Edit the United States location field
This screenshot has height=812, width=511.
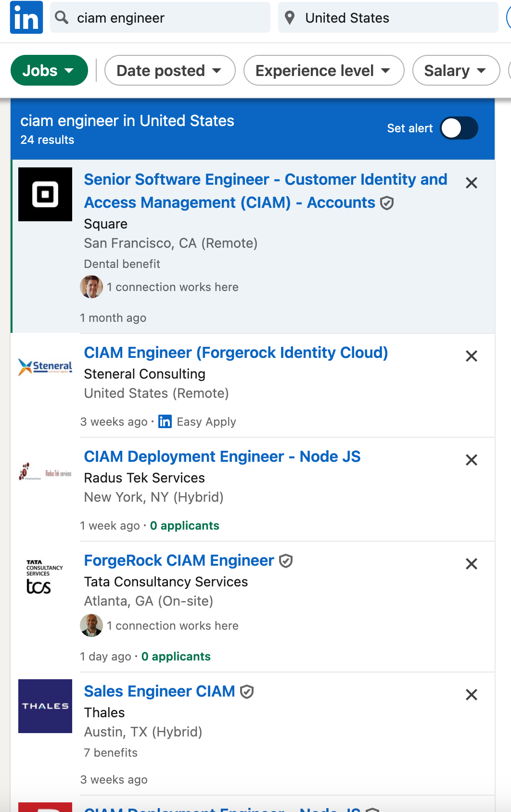coord(388,18)
